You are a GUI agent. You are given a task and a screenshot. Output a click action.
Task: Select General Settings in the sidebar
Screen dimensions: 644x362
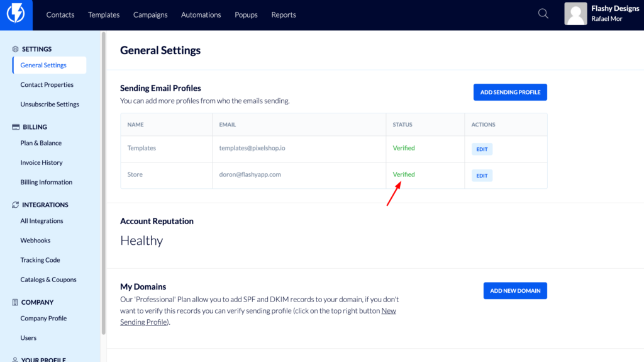click(x=49, y=65)
